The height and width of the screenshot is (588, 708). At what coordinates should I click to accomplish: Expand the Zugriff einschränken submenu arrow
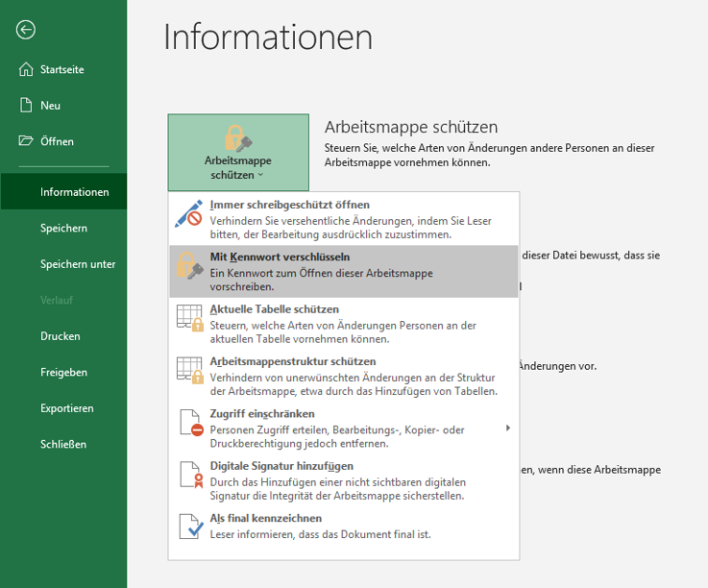coord(508,428)
